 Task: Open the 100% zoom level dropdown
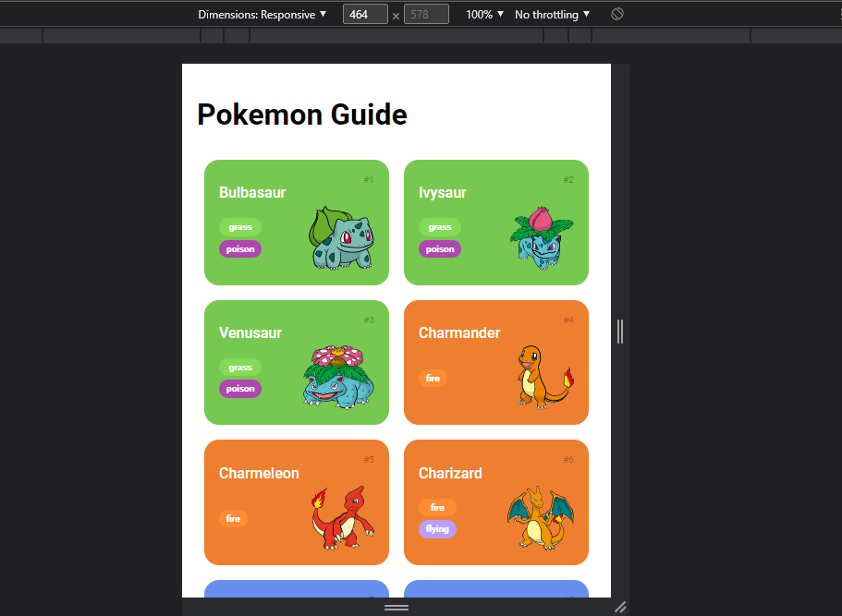pos(482,14)
